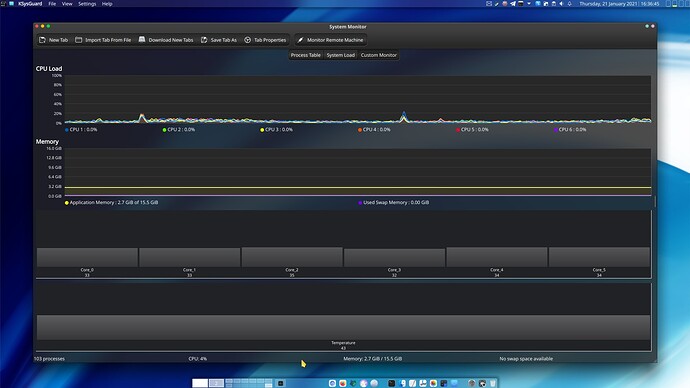Switch to the Custom Monitor tab
This screenshot has height=388, width=690.
(378, 55)
